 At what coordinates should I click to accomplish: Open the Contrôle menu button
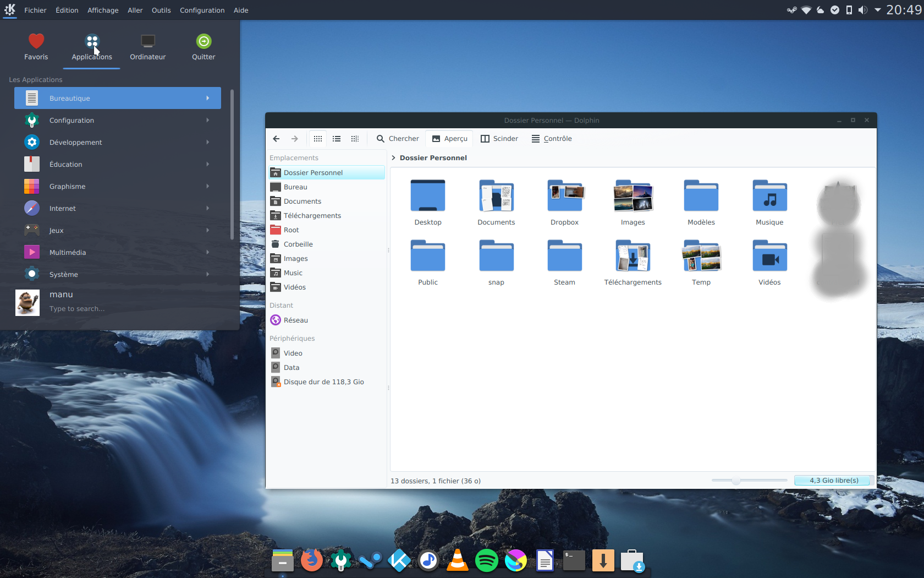coord(552,139)
